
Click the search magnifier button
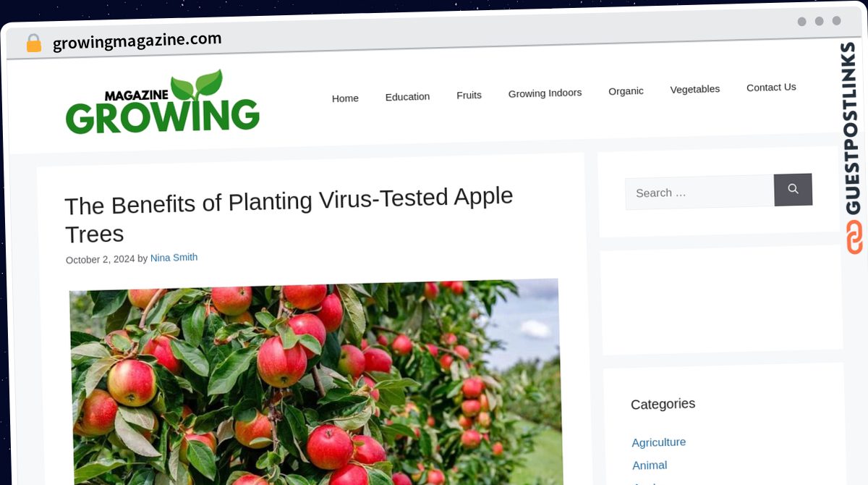click(x=793, y=190)
